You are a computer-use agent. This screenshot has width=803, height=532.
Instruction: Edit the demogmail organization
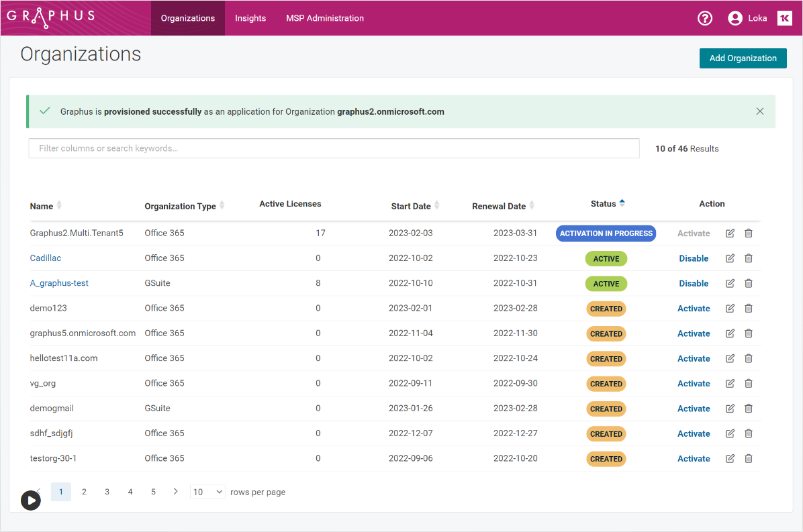tap(730, 409)
